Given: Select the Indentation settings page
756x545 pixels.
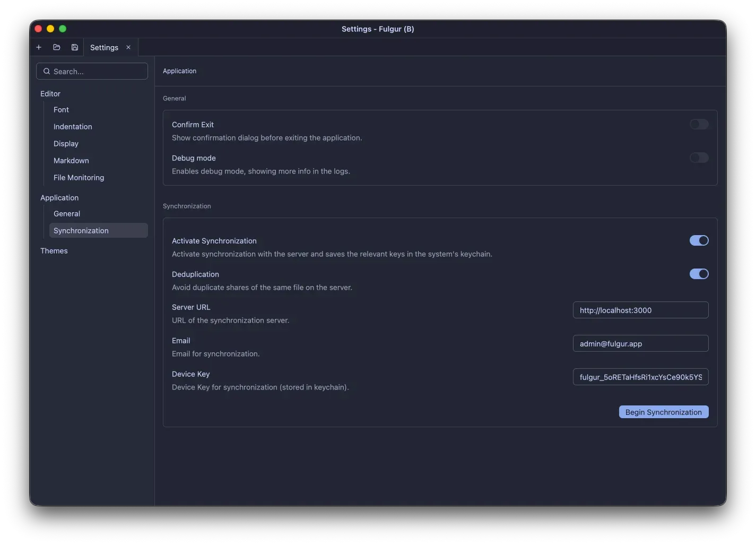Looking at the screenshot, I should click(73, 126).
